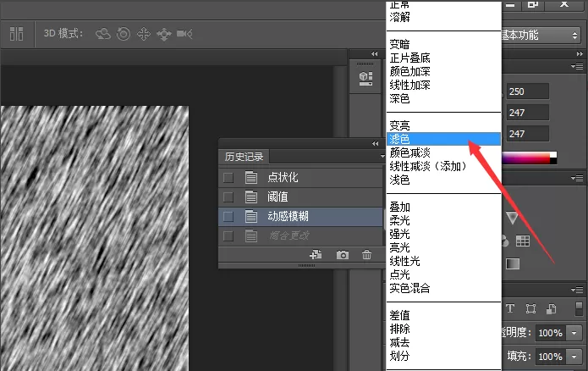
Task: Select the 3D slide object icon
Action: tap(164, 34)
